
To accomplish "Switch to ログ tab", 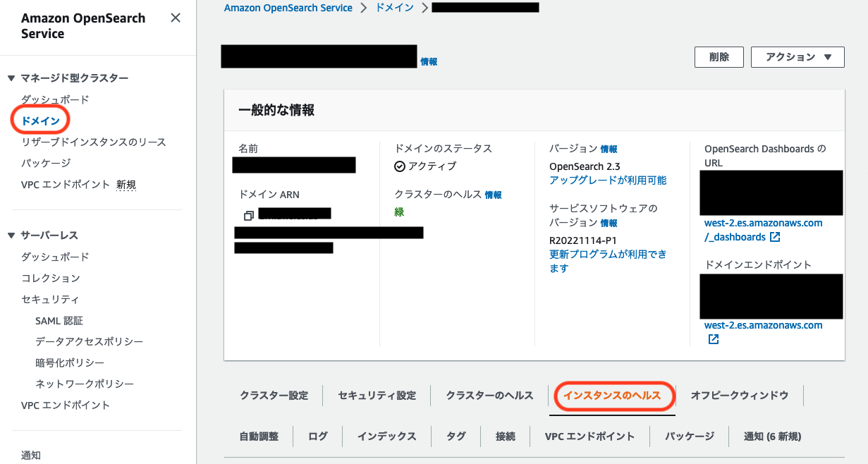I will coord(318,436).
